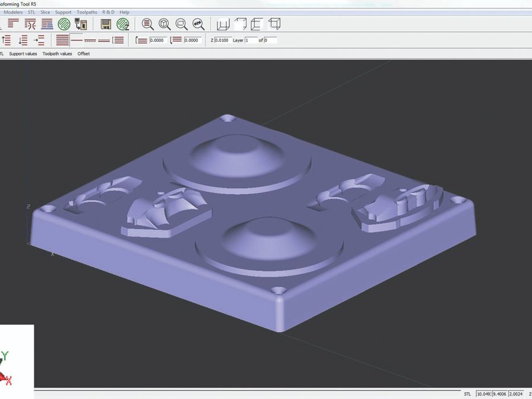Click the zoom-to-fit cube icon
Screen dimensions: 532x399
click(164, 24)
